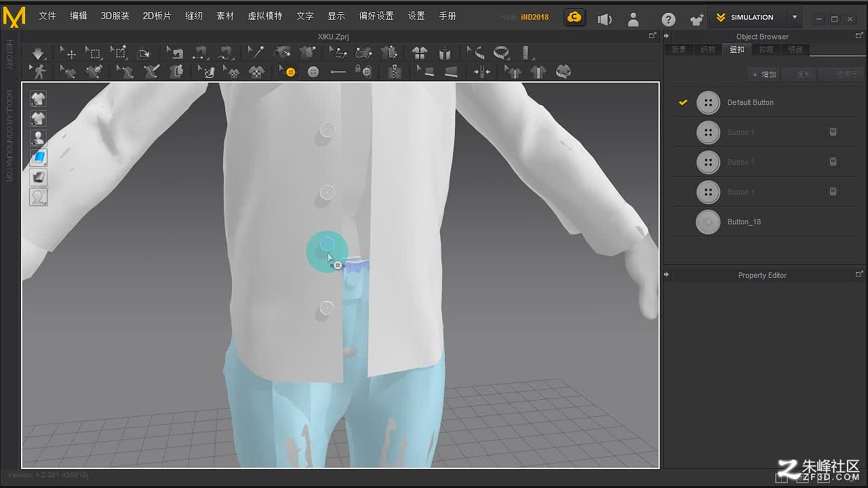The width and height of the screenshot is (868, 488).
Task: Pop out the XIKU.Zprj 3D window
Action: tap(652, 35)
